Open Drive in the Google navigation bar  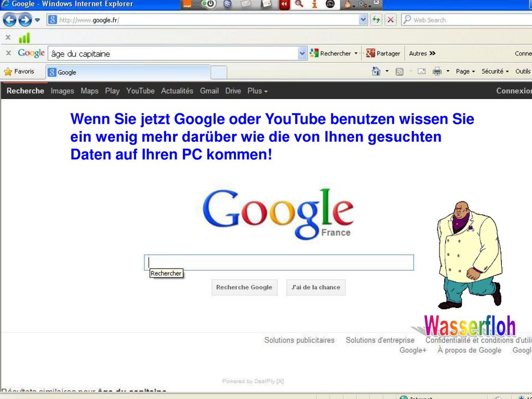coord(233,91)
